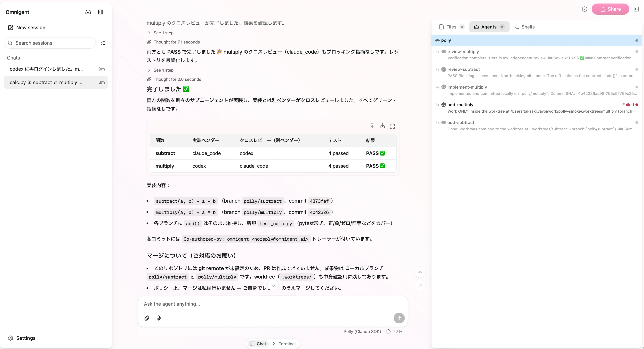This screenshot has height=349, width=644.
Task: Expand the first 'See 1 step' disclosure
Action: tap(160, 33)
